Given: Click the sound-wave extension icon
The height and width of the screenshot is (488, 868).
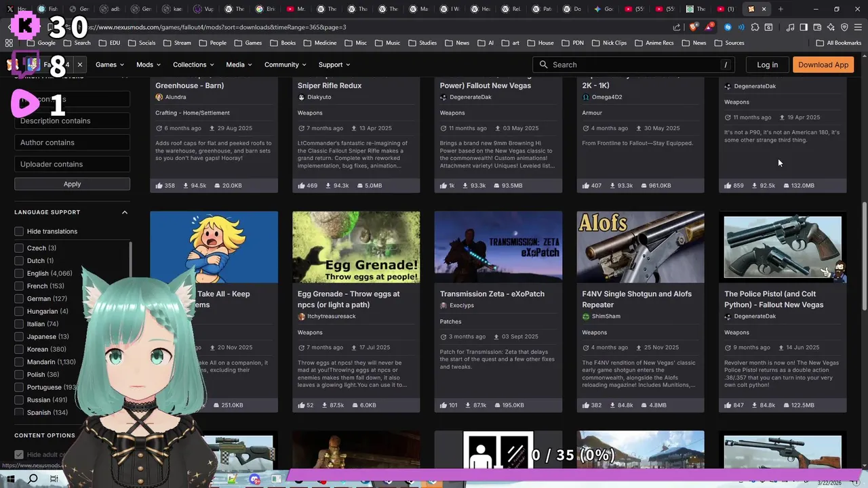Looking at the screenshot, I should click(741, 27).
